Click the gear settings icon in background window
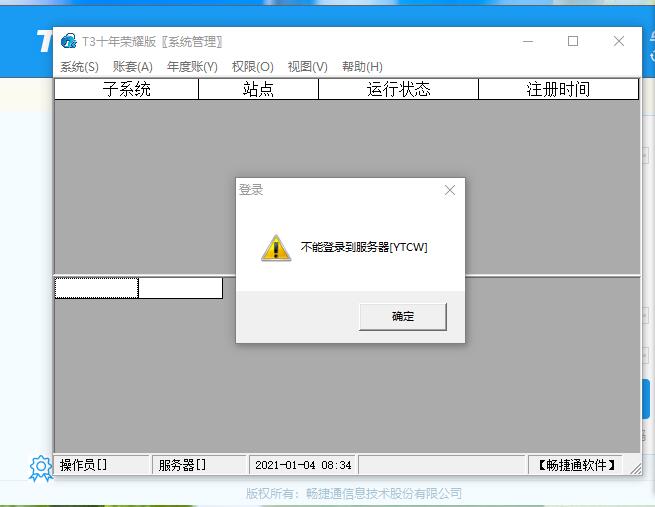This screenshot has width=655, height=507. point(41,468)
